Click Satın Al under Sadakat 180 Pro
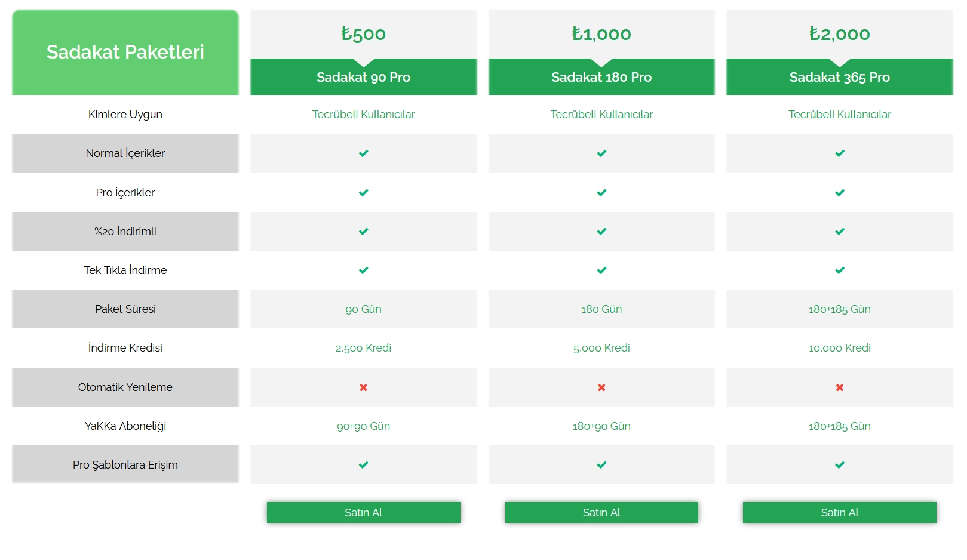The width and height of the screenshot is (967, 560). click(601, 512)
